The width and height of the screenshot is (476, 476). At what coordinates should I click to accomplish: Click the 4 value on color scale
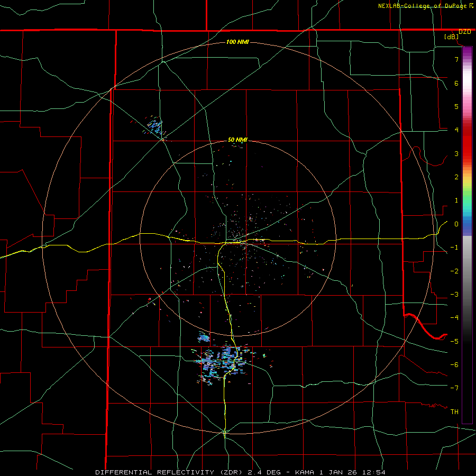456,130
